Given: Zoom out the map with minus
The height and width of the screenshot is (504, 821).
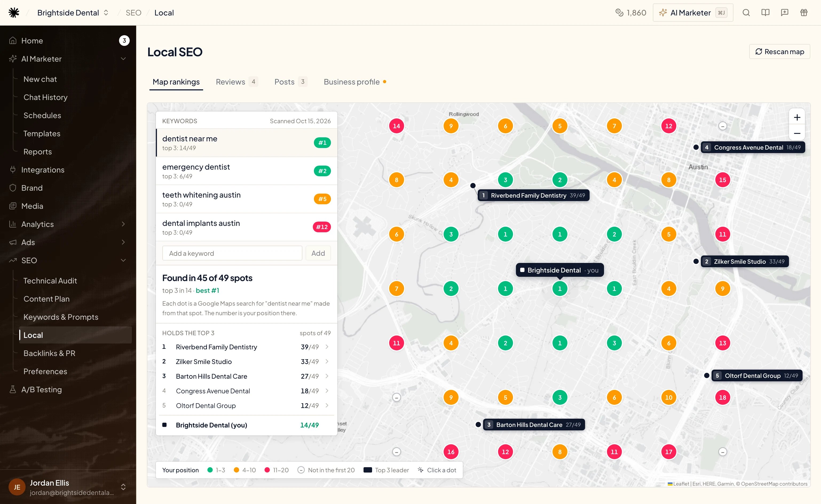Looking at the screenshot, I should [x=797, y=133].
